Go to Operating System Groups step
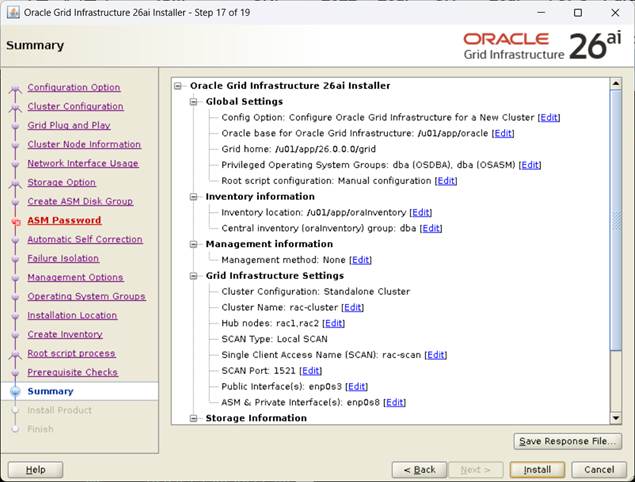 (86, 296)
